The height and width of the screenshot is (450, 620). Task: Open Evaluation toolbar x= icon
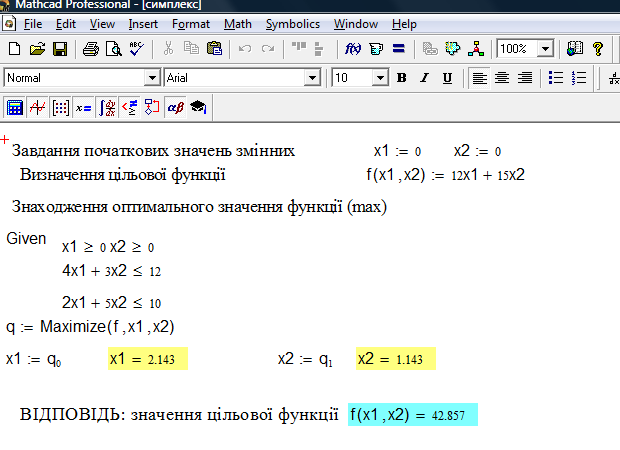tap(83, 108)
